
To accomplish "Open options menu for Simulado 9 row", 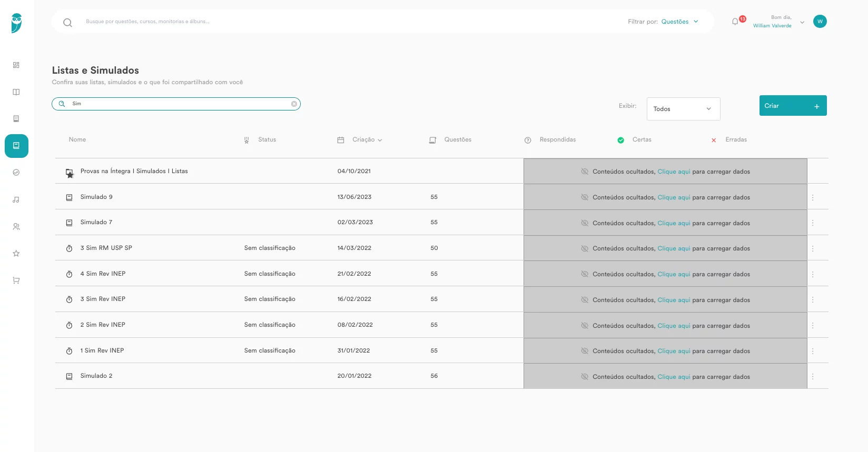I will pos(813,197).
